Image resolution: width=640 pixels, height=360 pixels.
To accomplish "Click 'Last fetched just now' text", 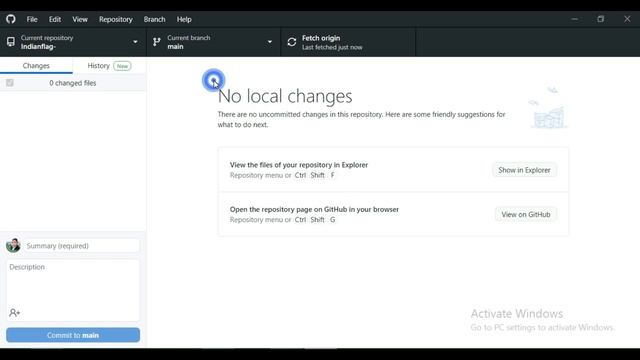I will [332, 47].
